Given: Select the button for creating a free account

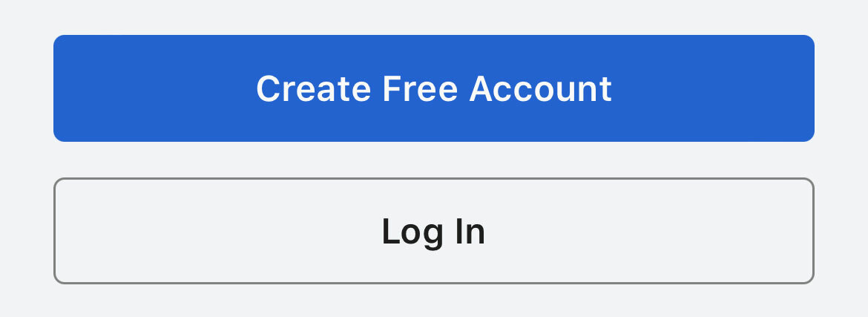Looking at the screenshot, I should pyautogui.click(x=433, y=88).
